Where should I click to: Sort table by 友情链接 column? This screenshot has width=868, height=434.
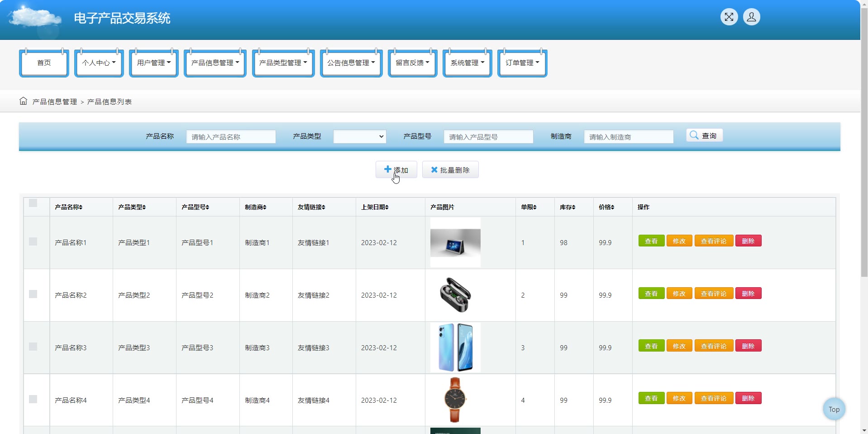[x=311, y=207]
